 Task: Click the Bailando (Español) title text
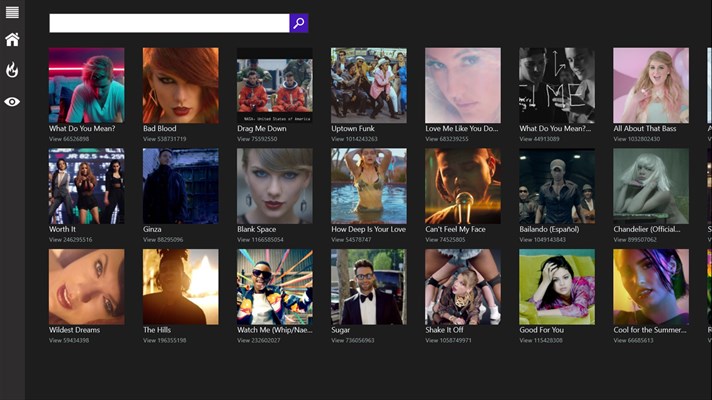[x=549, y=229]
